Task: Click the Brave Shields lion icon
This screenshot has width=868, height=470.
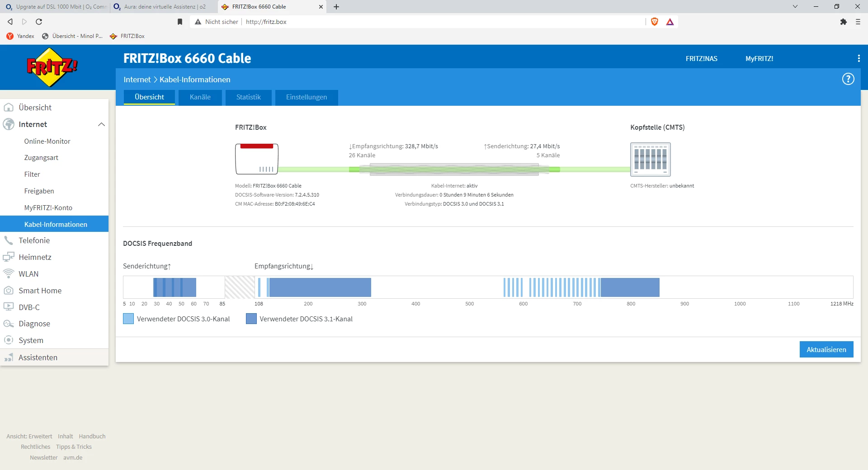Action: pos(654,22)
